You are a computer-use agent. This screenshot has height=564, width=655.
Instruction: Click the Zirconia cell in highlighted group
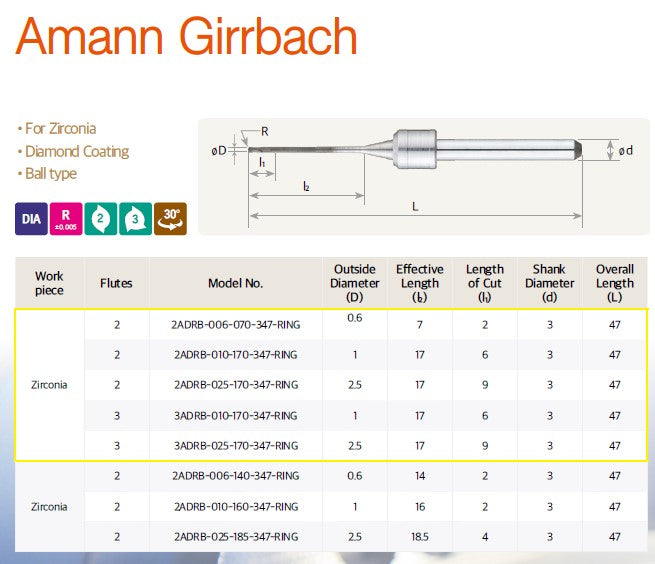click(49, 385)
